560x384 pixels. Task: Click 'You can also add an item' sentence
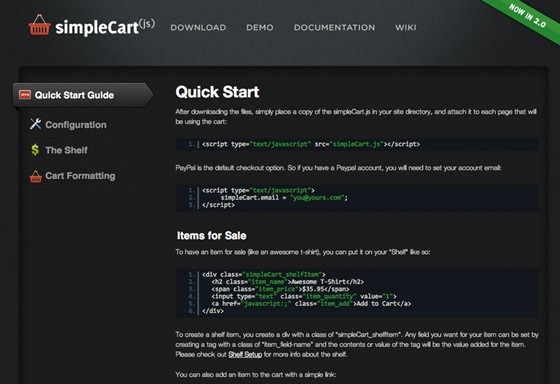256,375
